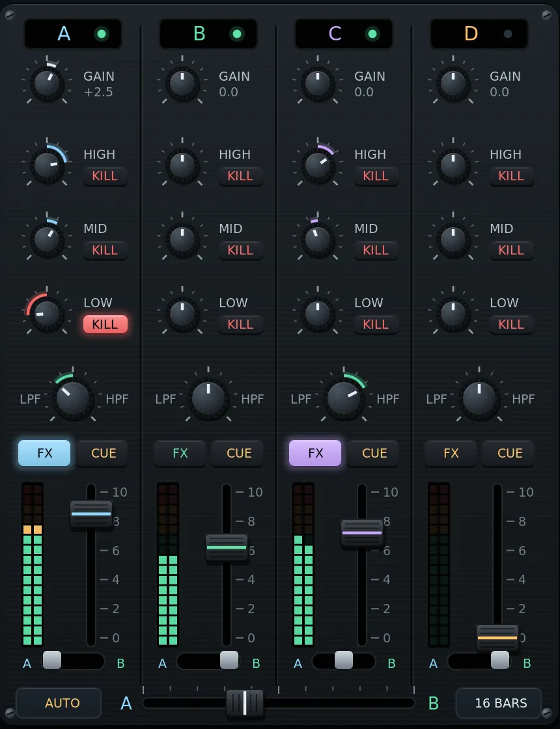Enable HIGH KILL on channel A

pyautogui.click(x=105, y=176)
